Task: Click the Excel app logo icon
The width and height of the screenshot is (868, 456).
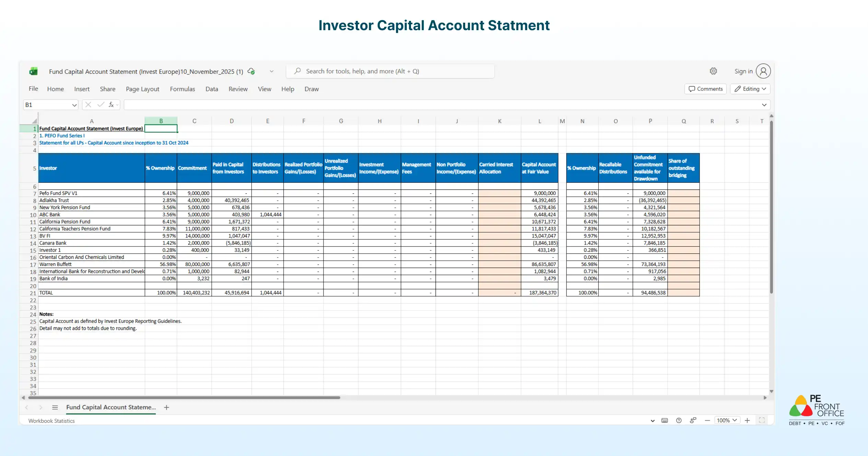Action: pos(33,71)
